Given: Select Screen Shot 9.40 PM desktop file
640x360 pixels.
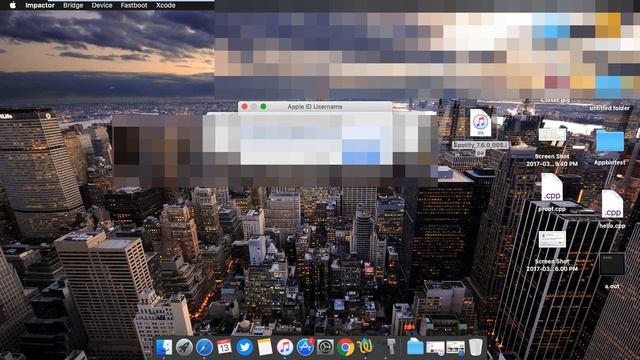Looking at the screenshot, I should 552,135.
